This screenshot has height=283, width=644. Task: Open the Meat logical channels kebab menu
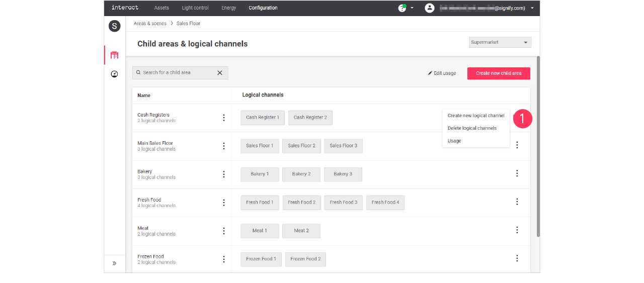[517, 230]
